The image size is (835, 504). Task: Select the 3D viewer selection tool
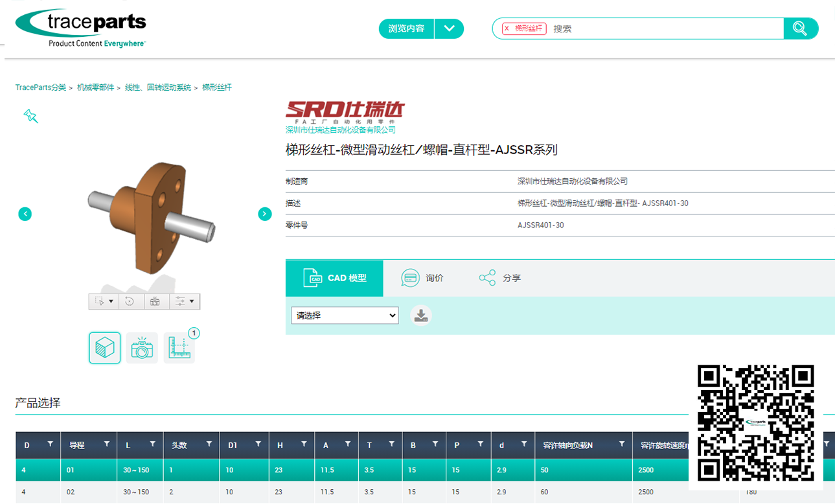pos(100,301)
